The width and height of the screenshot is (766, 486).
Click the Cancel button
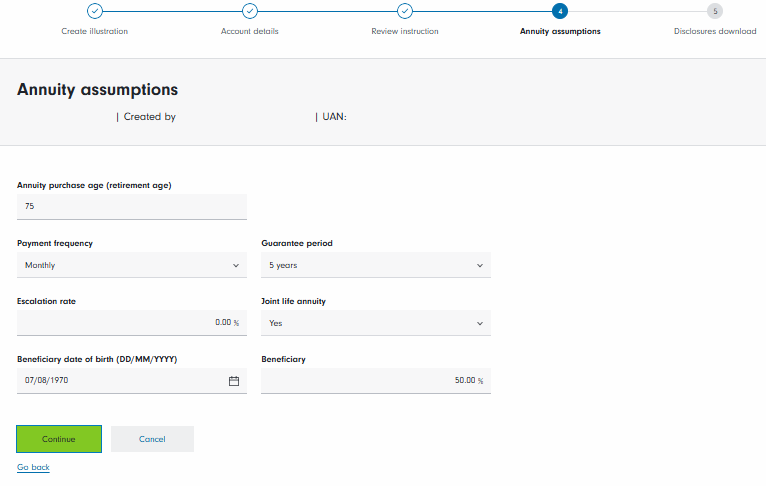(152, 439)
